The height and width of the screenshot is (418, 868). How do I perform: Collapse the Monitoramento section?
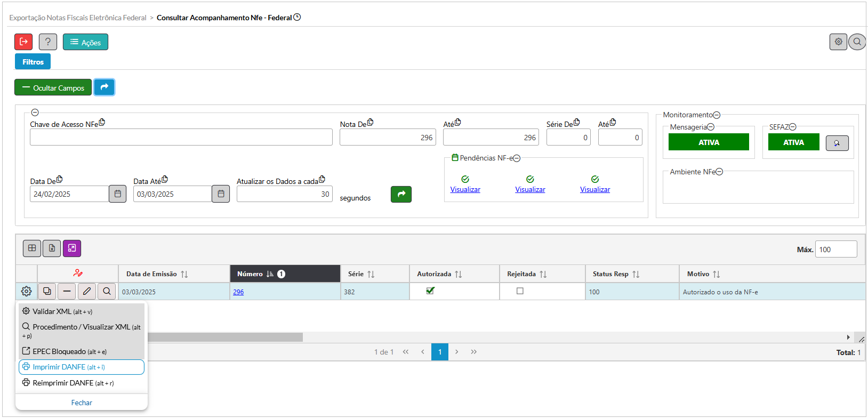tap(717, 115)
